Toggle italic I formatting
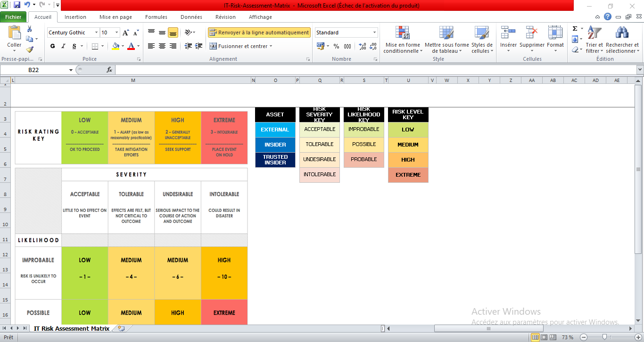The height and width of the screenshot is (342, 644). point(64,46)
